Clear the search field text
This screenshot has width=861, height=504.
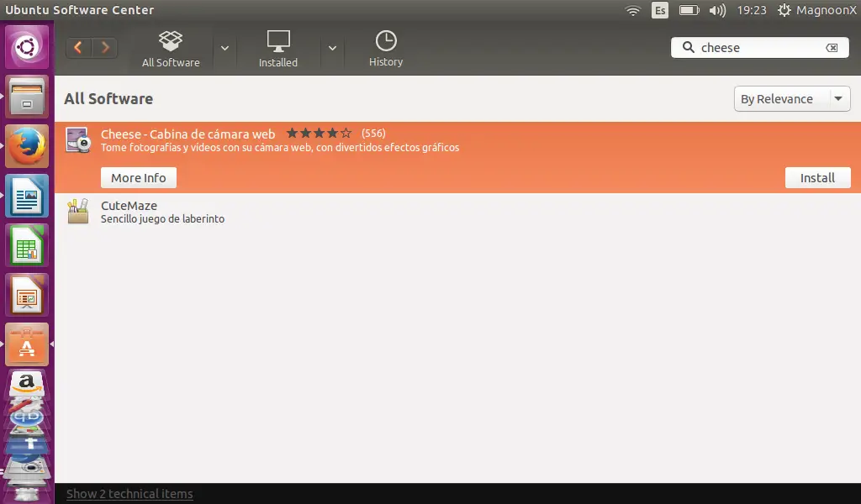coord(832,48)
